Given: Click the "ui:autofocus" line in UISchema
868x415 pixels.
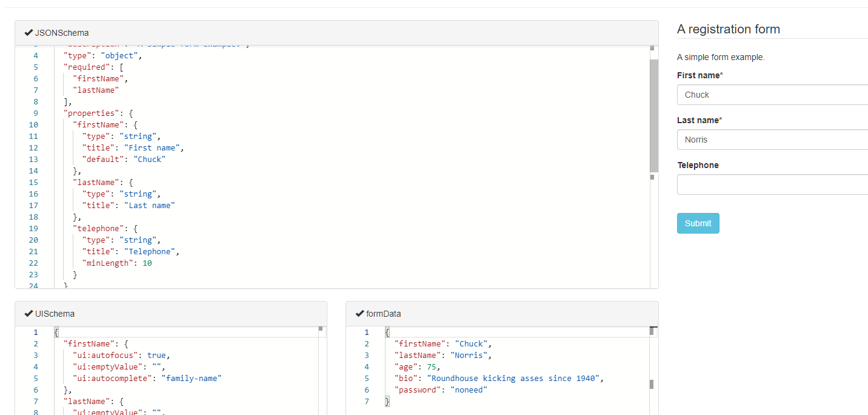Looking at the screenshot, I should [121, 355].
